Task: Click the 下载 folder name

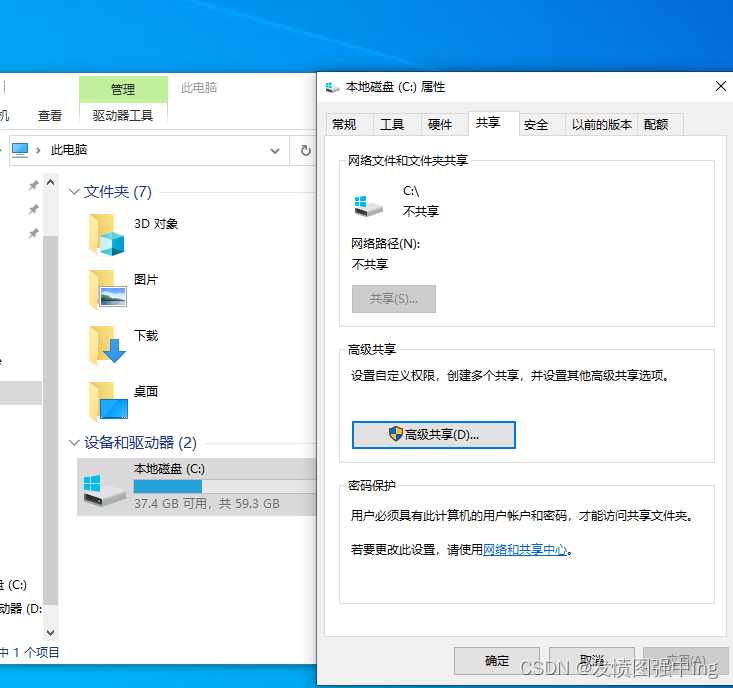Action: [x=146, y=336]
